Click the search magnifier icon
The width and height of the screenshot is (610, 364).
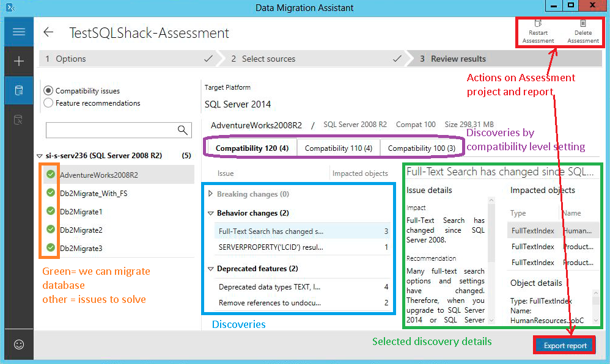click(x=182, y=130)
